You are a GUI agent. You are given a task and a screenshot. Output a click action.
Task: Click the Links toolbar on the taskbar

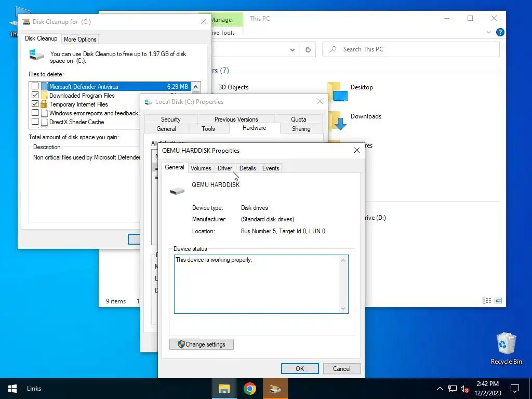point(34,389)
